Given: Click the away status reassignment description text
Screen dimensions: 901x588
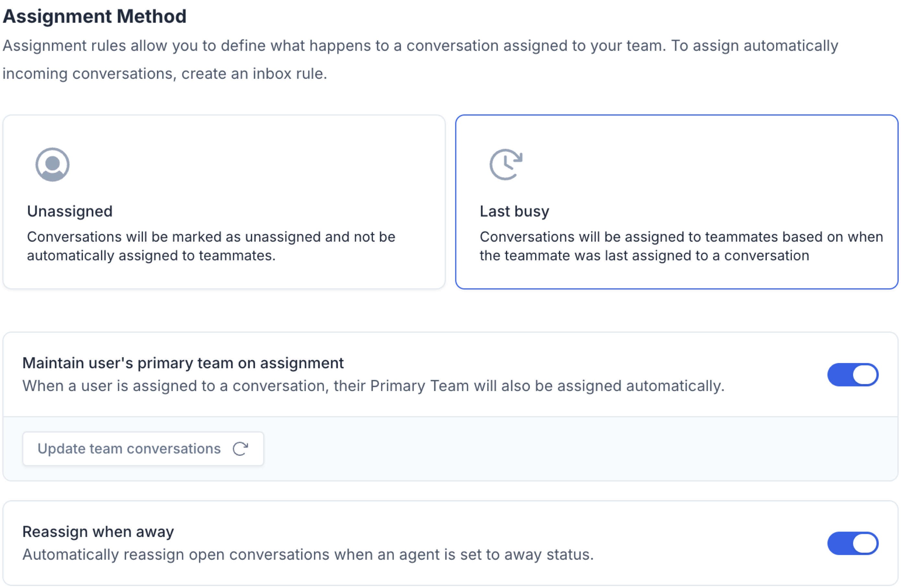Looking at the screenshot, I should click(308, 555).
